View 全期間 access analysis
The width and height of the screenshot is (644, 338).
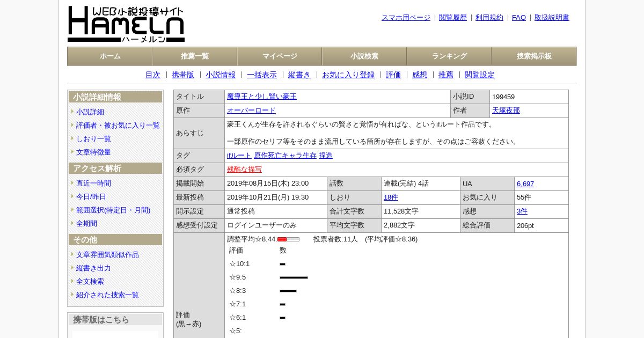pyautogui.click(x=86, y=224)
